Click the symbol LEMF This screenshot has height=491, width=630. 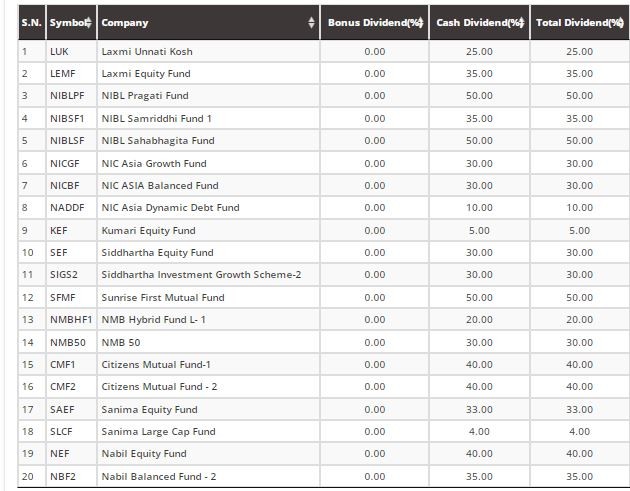(63, 74)
